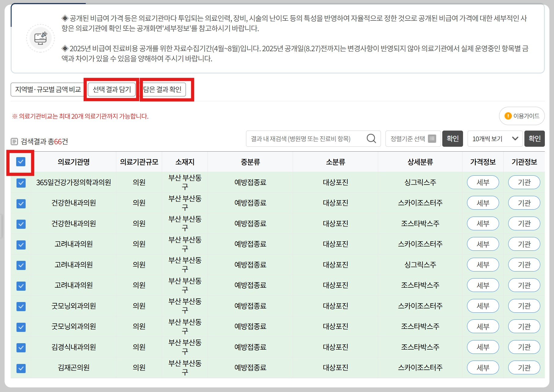Click the monitor illustration icon in the notice box

[40, 38]
